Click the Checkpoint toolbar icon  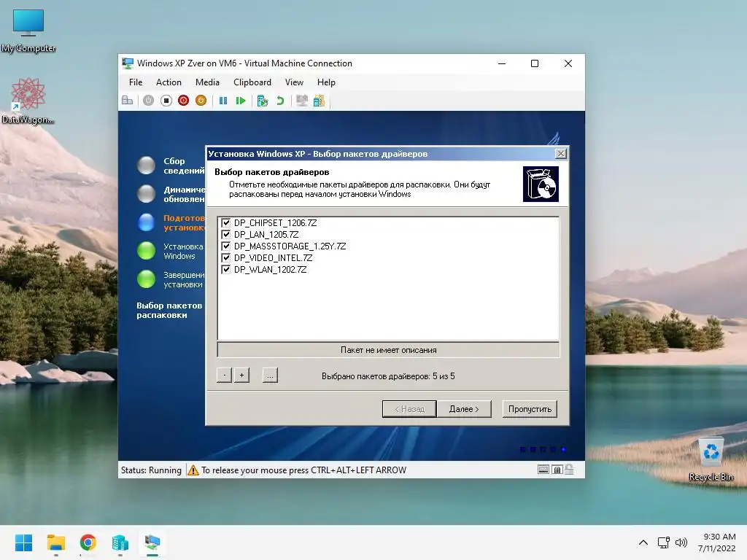(x=262, y=101)
